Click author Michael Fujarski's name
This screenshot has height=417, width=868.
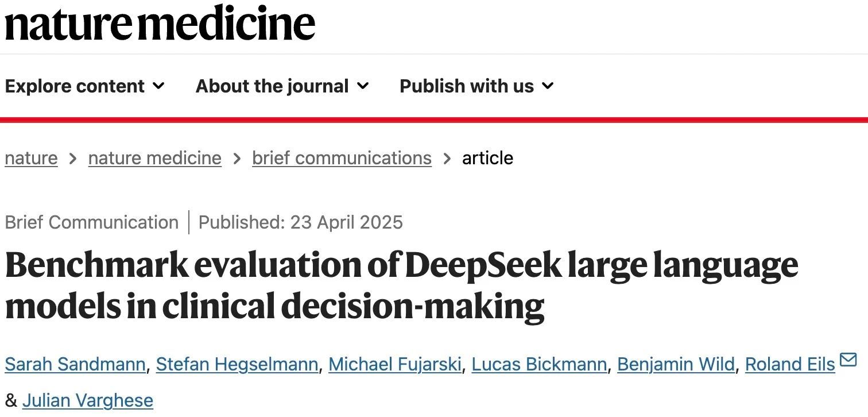(x=395, y=364)
